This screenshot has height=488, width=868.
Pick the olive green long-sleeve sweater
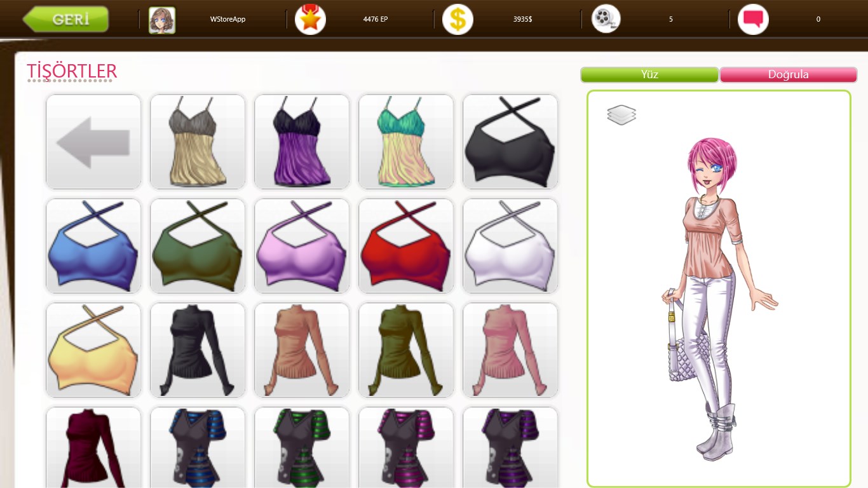[406, 350]
